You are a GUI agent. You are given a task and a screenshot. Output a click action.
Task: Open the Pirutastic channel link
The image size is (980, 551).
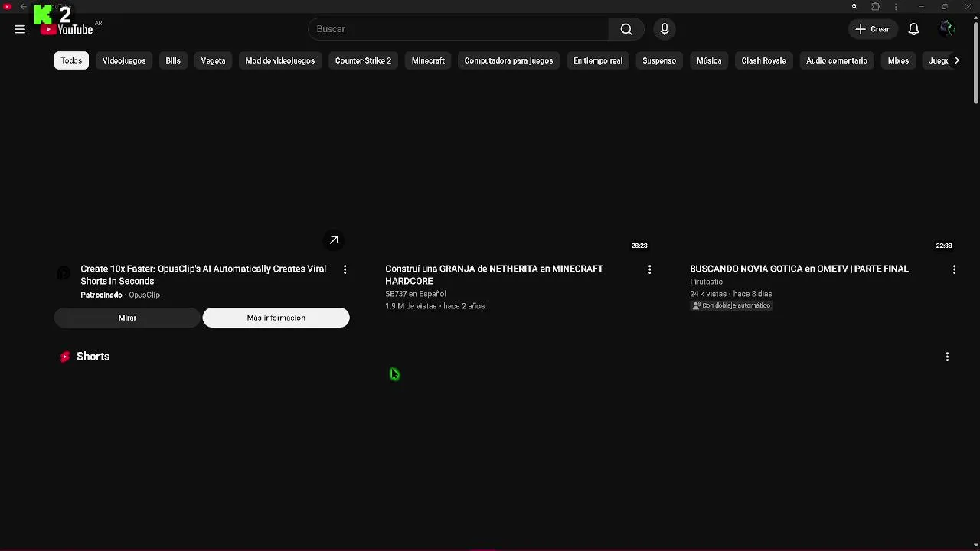click(706, 282)
